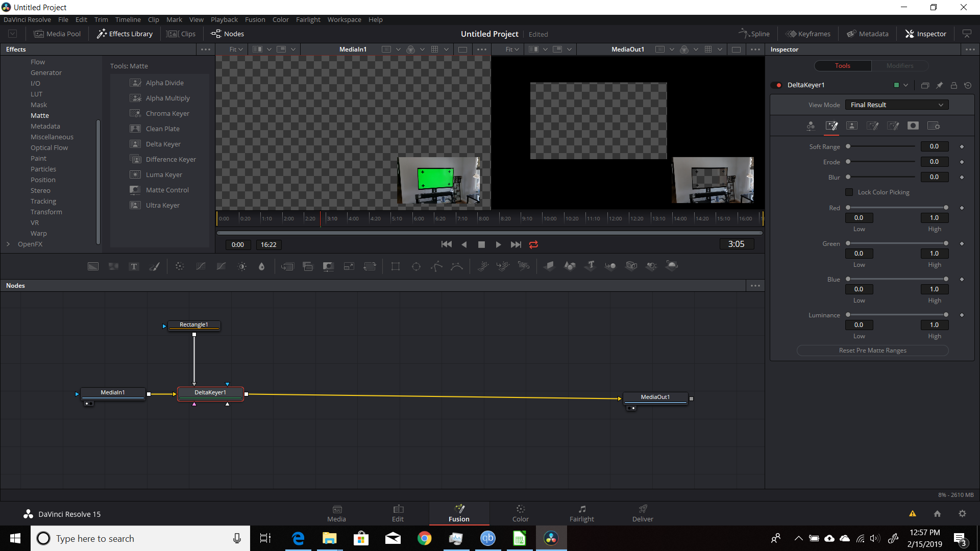Add a Matte Control tool from the toolbar

(x=328, y=266)
